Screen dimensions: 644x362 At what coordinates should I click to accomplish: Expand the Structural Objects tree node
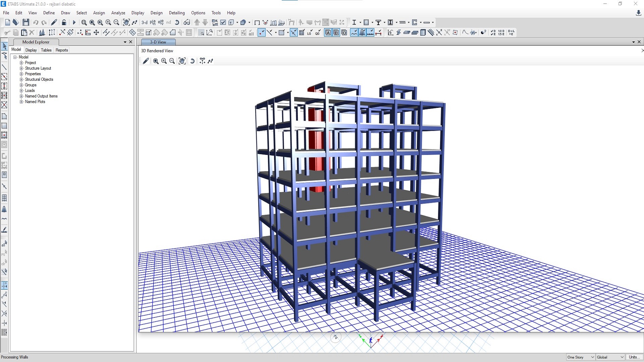21,79
